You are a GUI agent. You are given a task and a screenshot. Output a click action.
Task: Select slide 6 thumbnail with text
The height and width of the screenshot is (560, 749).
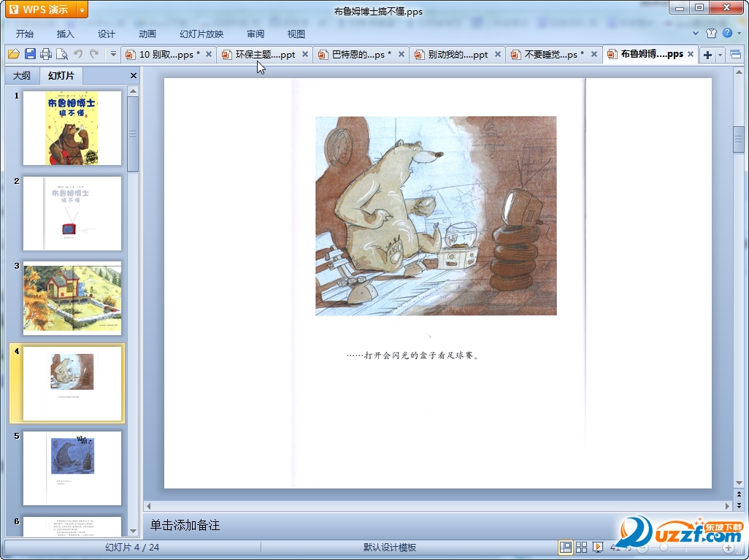tap(72, 526)
